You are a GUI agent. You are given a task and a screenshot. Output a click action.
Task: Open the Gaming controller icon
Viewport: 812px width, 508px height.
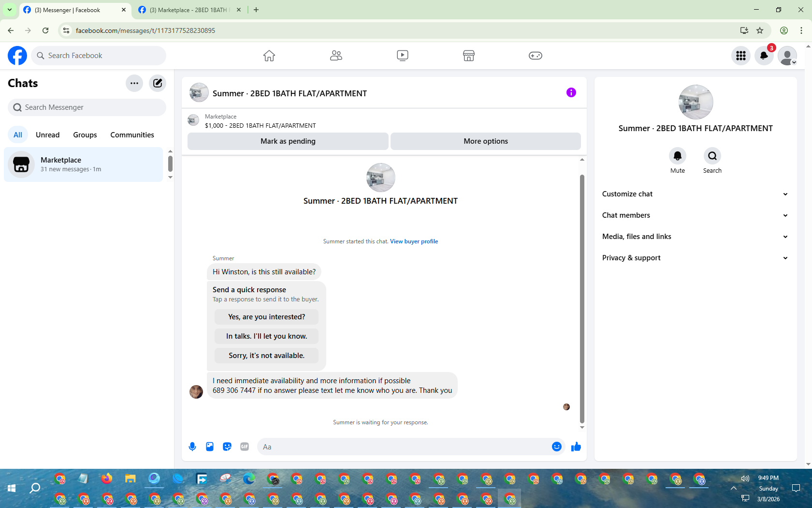(x=536, y=56)
